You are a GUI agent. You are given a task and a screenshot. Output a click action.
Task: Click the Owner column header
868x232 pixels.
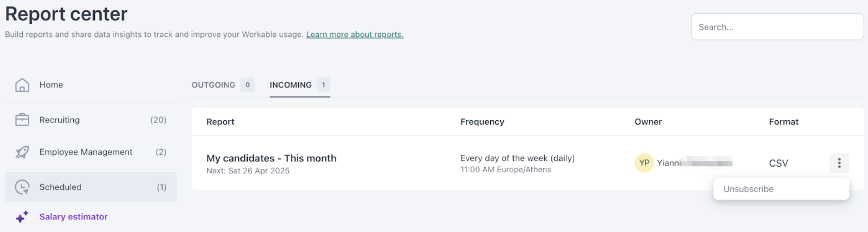(648, 122)
